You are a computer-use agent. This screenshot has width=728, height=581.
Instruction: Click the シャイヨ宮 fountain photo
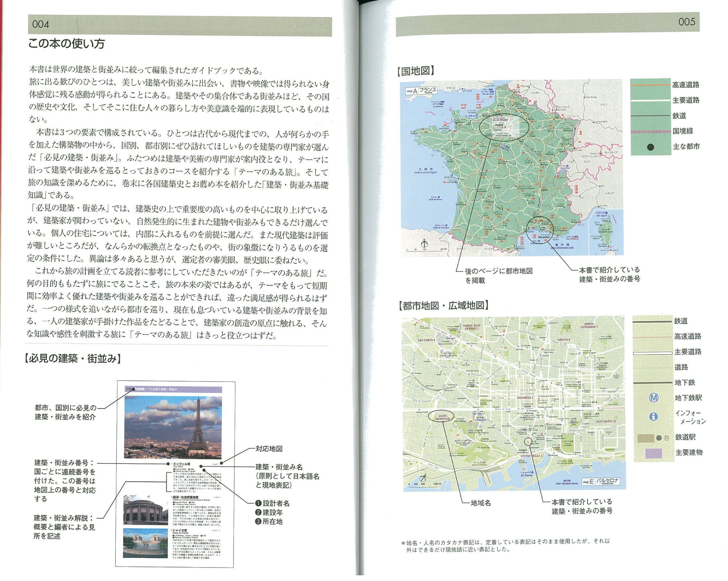pyautogui.click(x=146, y=543)
